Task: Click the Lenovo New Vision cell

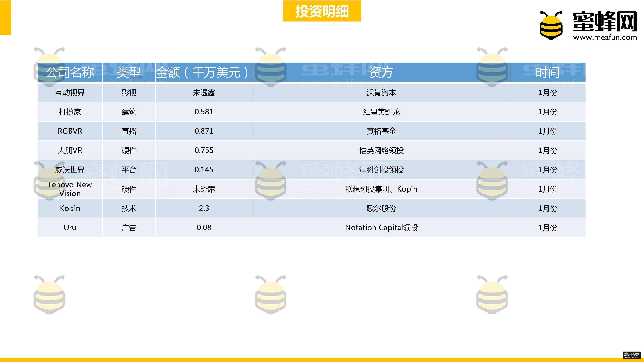Action: tap(70, 189)
